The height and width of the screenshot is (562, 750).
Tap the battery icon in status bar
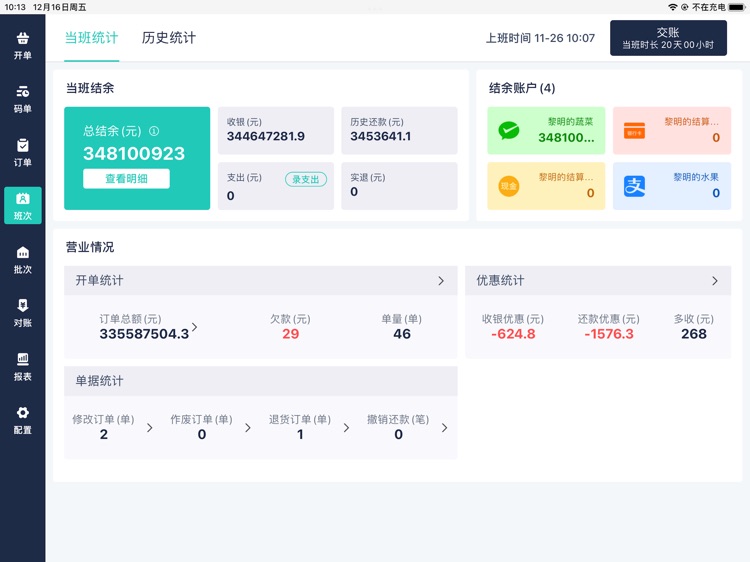tap(737, 7)
